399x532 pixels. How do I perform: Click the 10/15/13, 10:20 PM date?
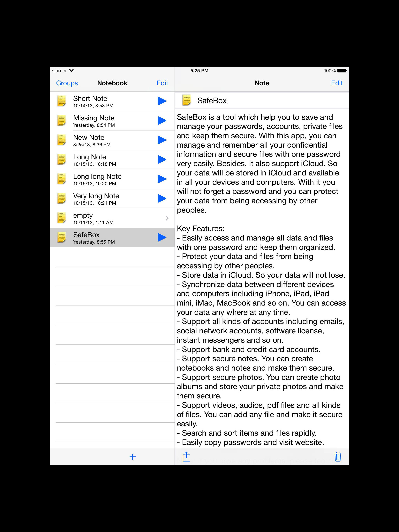(94, 184)
